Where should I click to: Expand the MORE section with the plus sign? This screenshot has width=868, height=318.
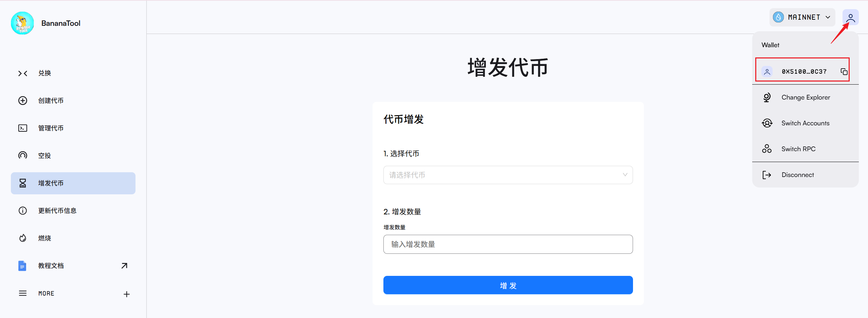[126, 294]
